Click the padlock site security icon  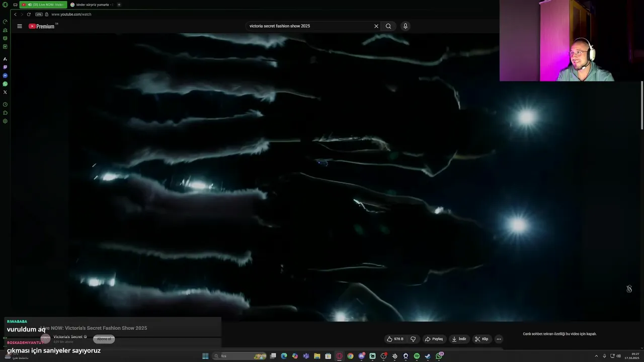(x=46, y=14)
